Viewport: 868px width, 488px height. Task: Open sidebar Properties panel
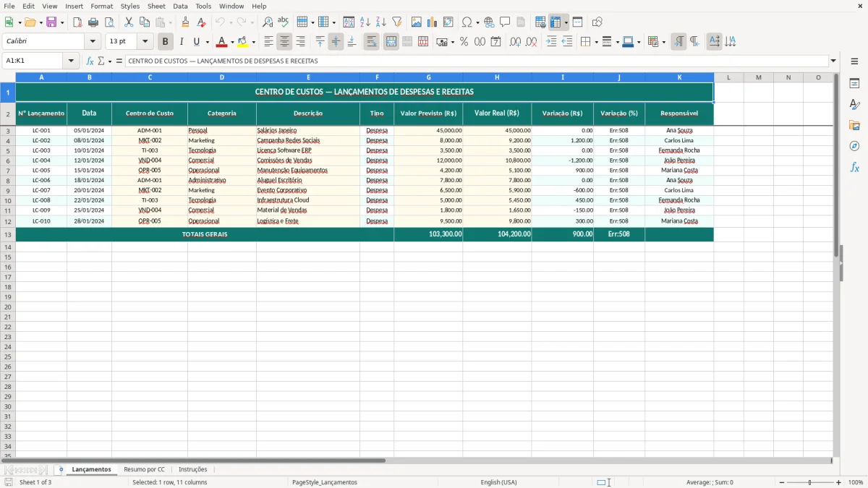tap(854, 84)
